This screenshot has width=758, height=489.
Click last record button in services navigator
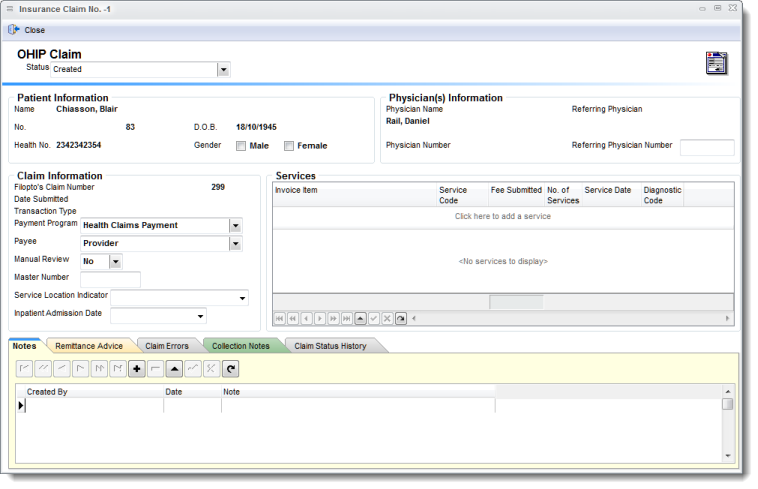pos(346,318)
